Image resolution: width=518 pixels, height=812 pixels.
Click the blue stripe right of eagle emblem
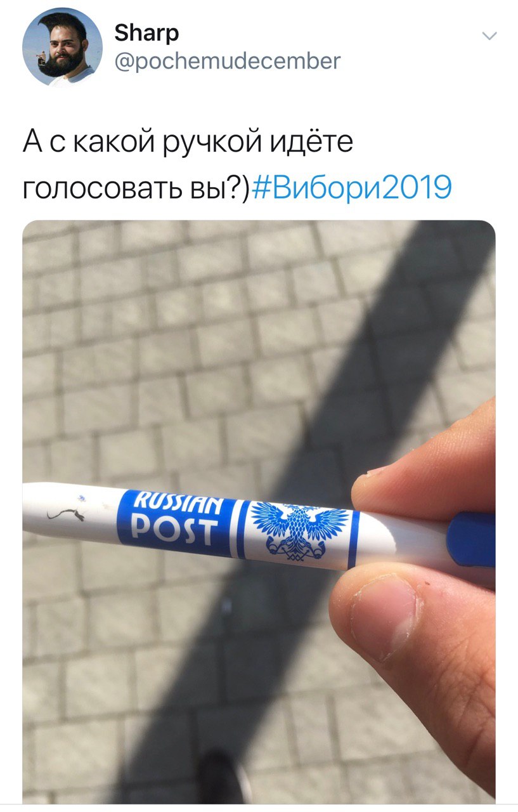tap(353, 539)
